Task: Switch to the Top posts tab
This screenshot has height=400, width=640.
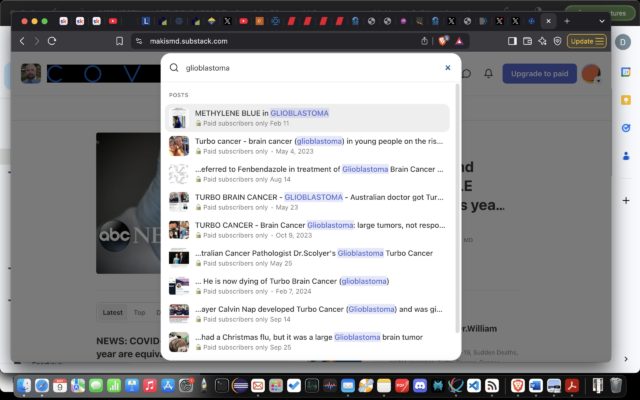Action: [x=139, y=312]
